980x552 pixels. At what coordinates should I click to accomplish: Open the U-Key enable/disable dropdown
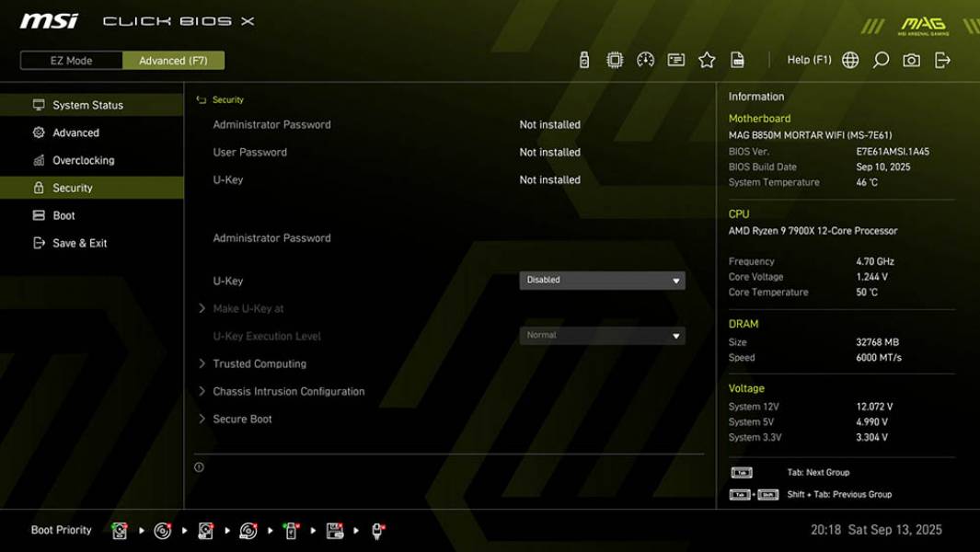(x=602, y=280)
